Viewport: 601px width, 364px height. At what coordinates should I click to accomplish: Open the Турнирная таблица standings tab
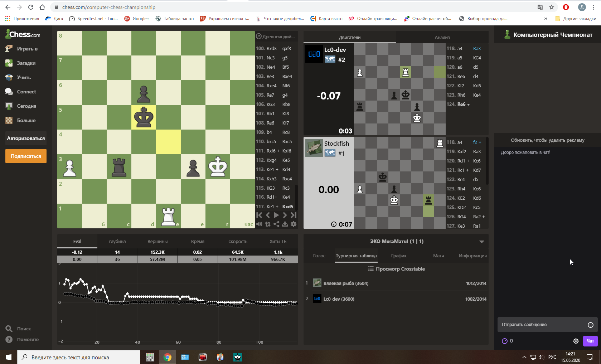point(356,256)
